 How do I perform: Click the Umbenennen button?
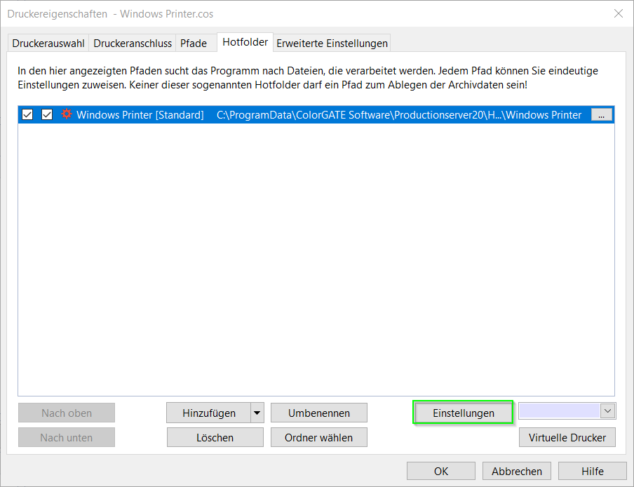click(x=318, y=412)
